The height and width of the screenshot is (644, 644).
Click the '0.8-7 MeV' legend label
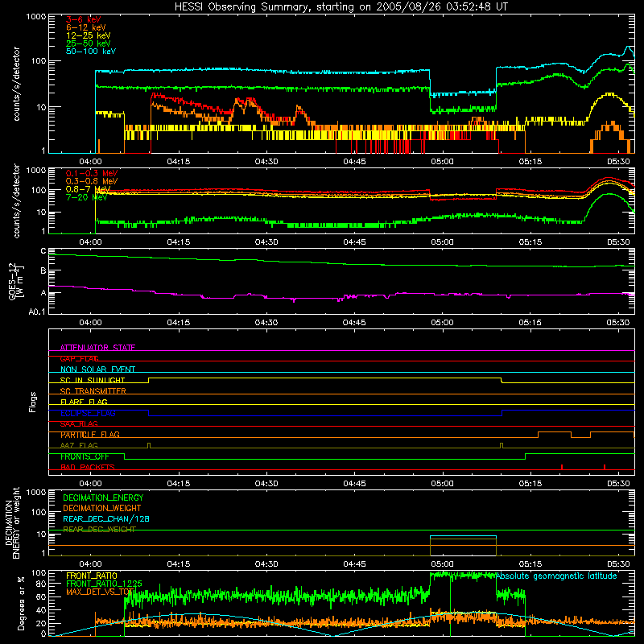[x=88, y=189]
